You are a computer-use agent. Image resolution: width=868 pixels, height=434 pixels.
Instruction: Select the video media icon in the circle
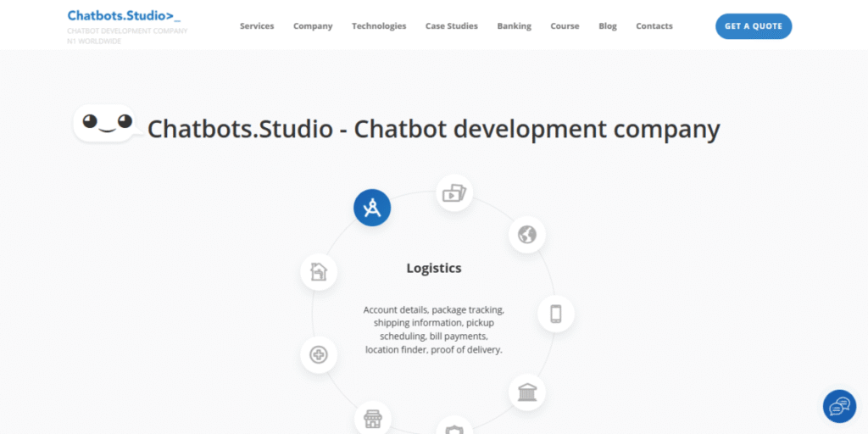(x=454, y=192)
